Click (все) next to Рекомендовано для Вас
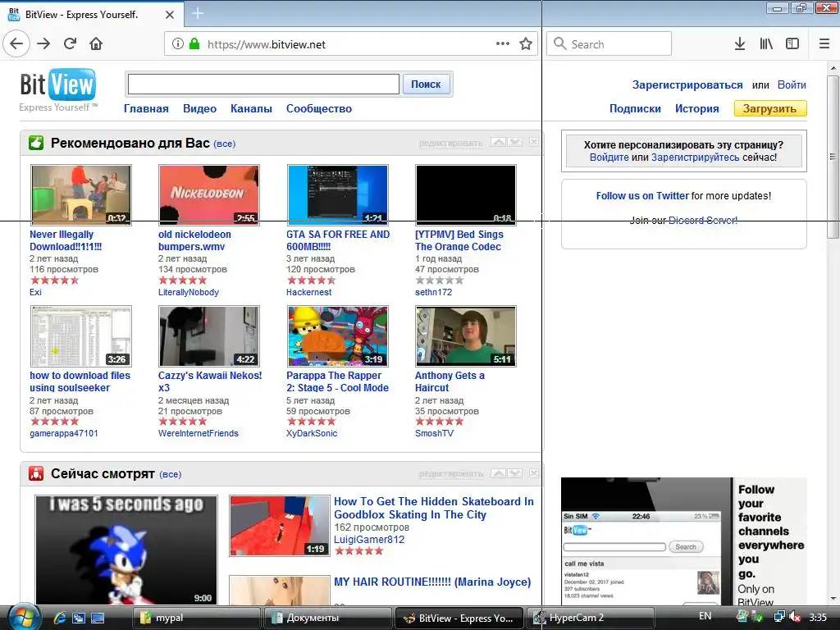The height and width of the screenshot is (630, 840). pyautogui.click(x=225, y=144)
